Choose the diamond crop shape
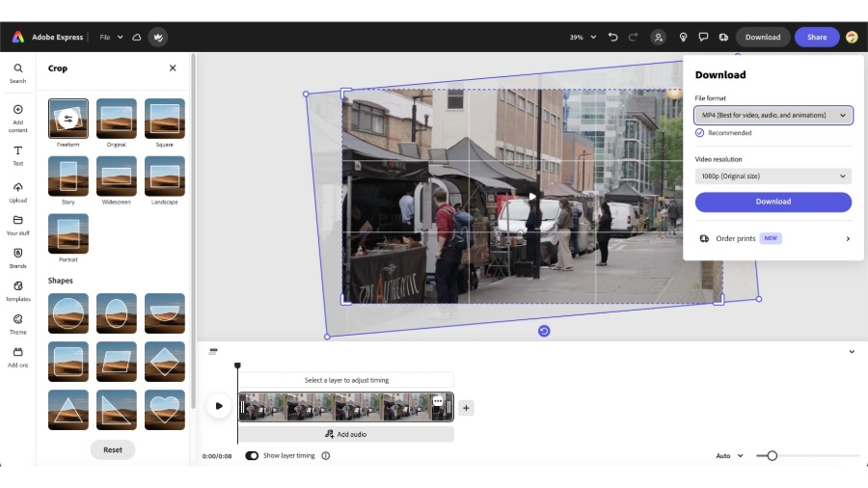868x488 pixels. [165, 362]
